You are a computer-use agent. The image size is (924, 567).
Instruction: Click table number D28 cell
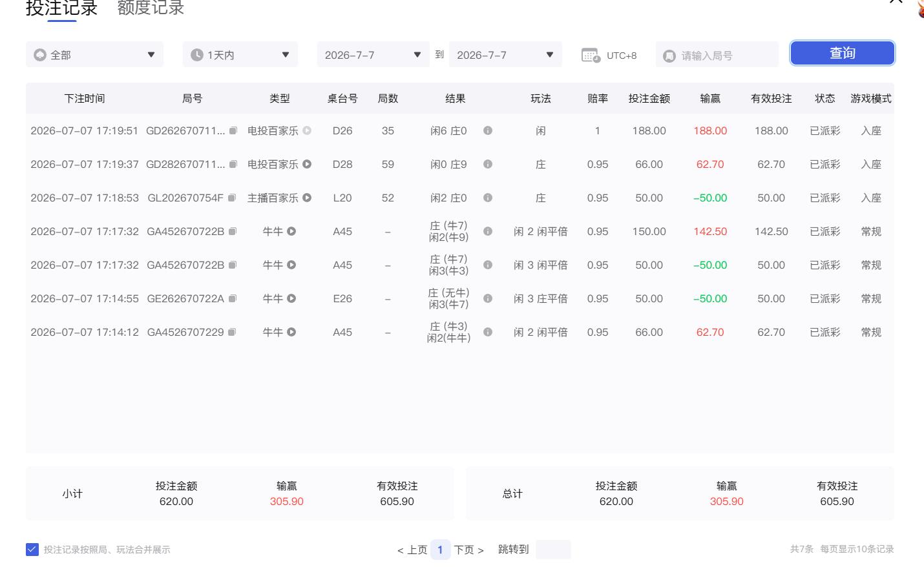(342, 164)
